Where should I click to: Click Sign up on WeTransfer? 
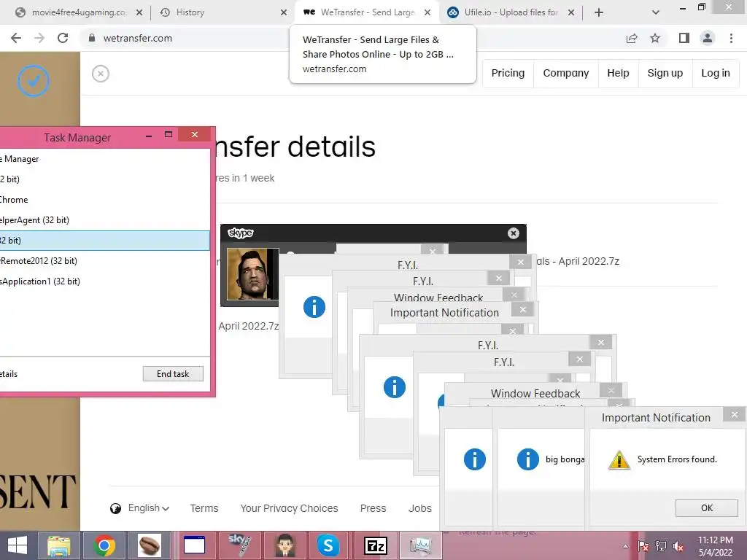(665, 74)
